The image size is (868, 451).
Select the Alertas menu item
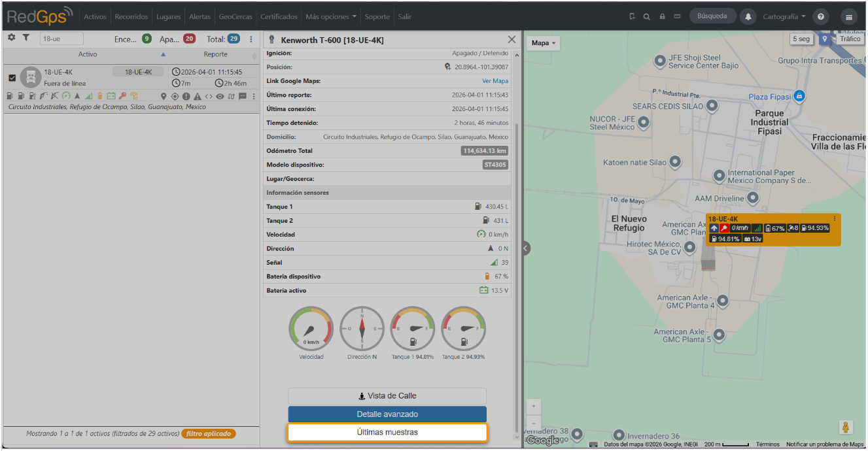(200, 16)
